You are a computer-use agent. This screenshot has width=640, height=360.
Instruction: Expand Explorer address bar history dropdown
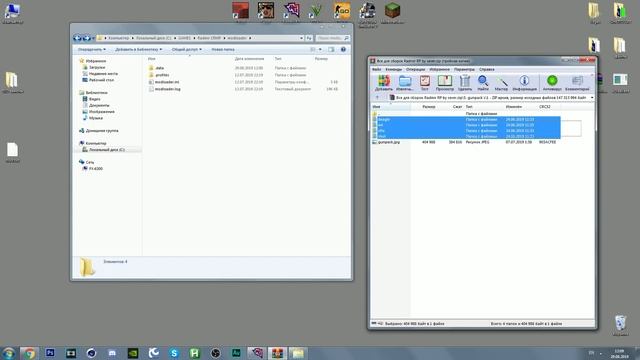(x=301, y=38)
